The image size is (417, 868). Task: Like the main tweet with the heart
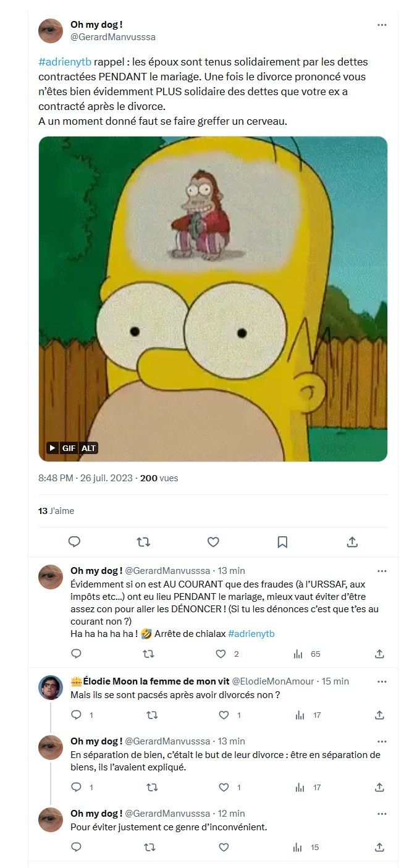(213, 542)
